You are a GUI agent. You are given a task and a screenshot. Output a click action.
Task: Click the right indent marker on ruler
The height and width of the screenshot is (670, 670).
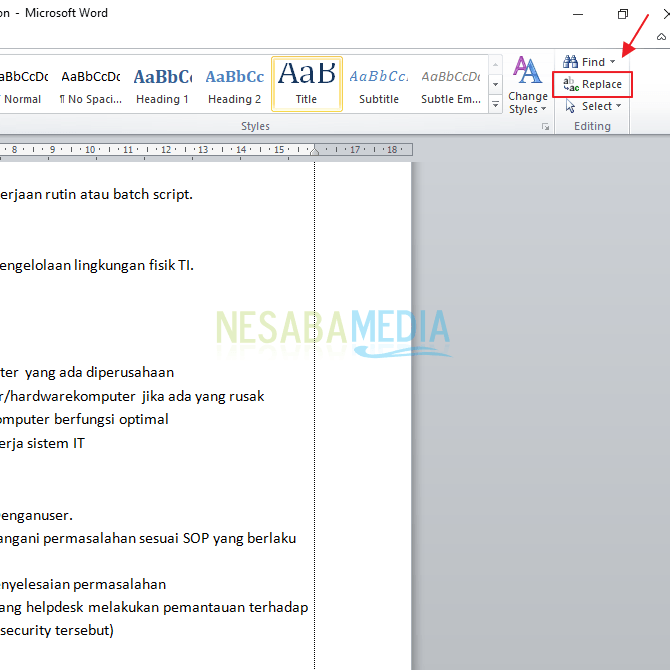tap(314, 151)
